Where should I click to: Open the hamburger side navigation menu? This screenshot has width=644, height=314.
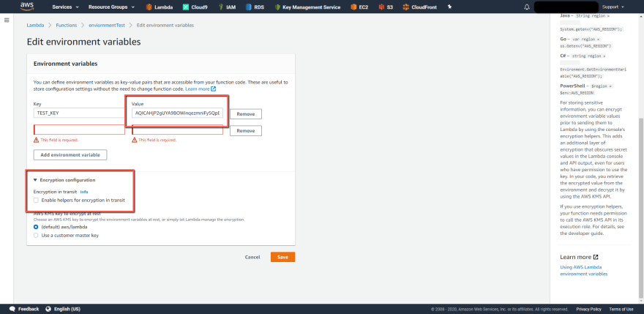(x=7, y=20)
